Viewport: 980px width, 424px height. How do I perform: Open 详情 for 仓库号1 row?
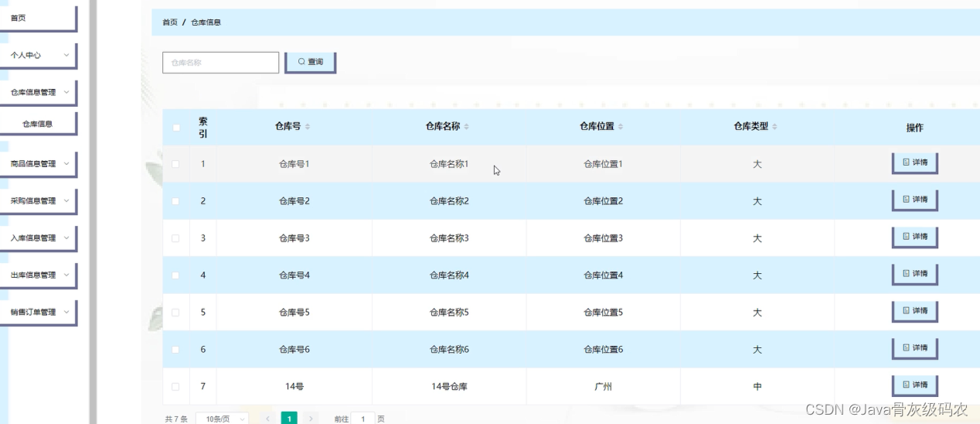[914, 163]
